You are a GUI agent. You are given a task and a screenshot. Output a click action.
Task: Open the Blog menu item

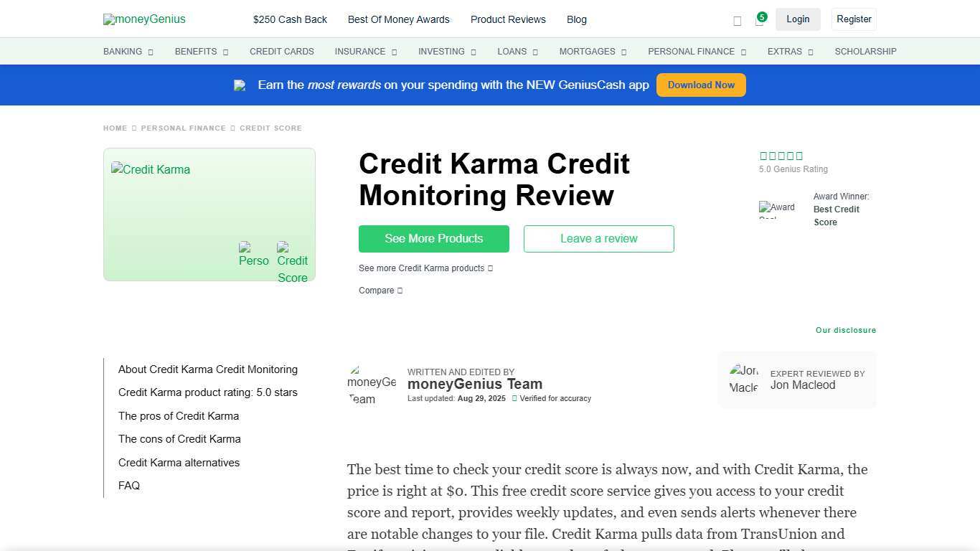(577, 19)
